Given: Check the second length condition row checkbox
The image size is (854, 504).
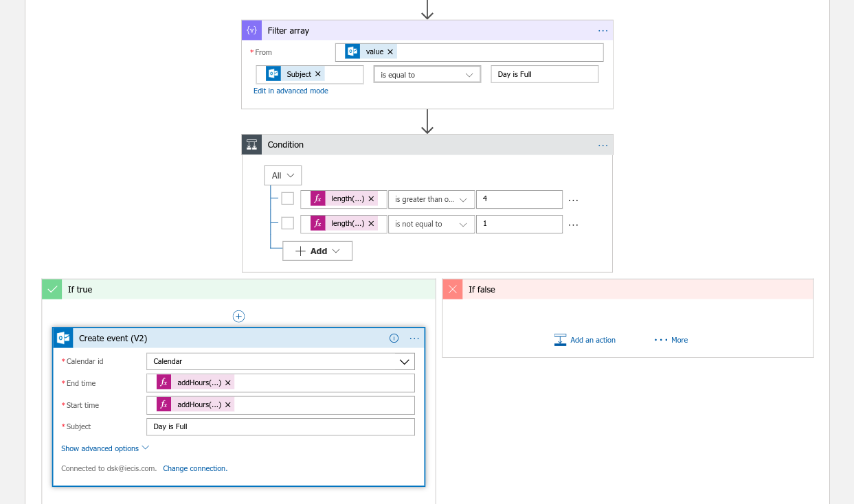Looking at the screenshot, I should pyautogui.click(x=287, y=224).
